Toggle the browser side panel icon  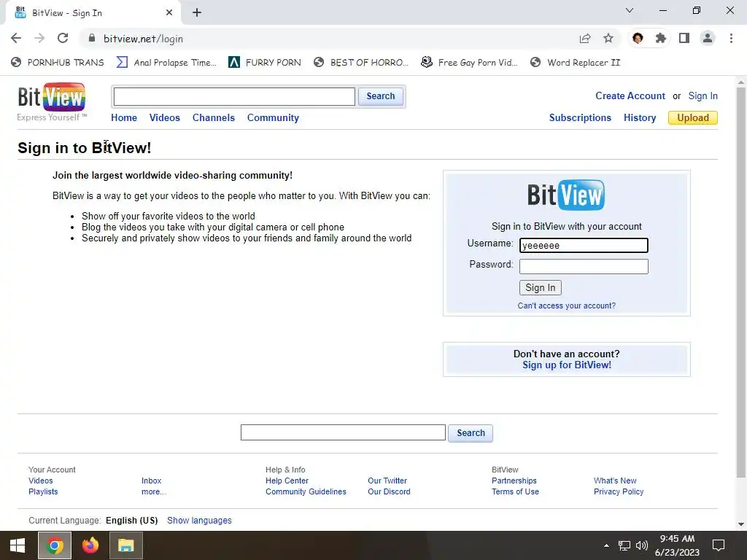684,38
